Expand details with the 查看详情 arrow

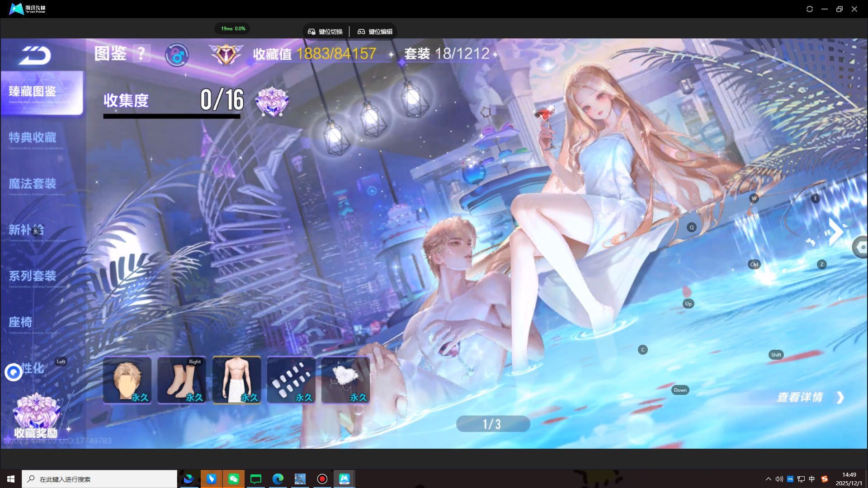(x=840, y=397)
